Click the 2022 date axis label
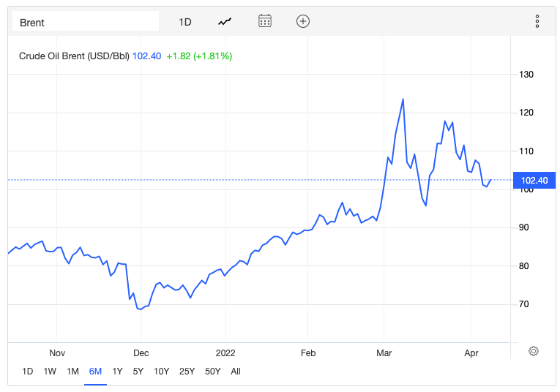This screenshot has width=560, height=392. point(225,353)
